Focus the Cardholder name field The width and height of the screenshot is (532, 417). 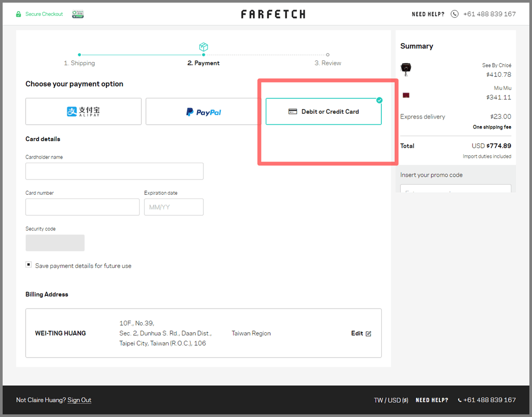pos(114,171)
